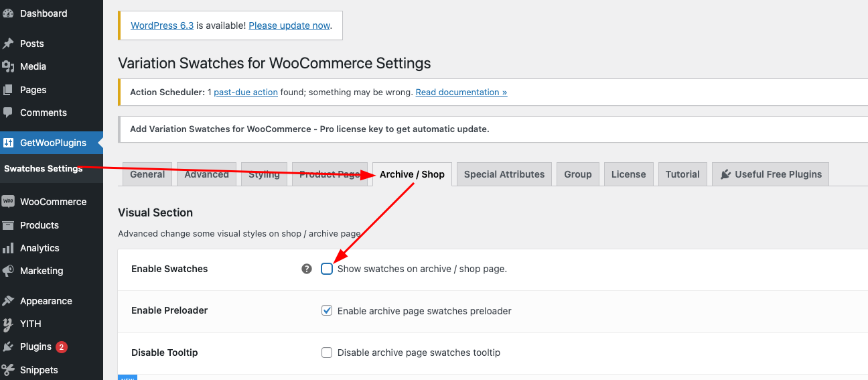Click the Plugins plug icon
The image size is (868, 380).
coord(8,346)
